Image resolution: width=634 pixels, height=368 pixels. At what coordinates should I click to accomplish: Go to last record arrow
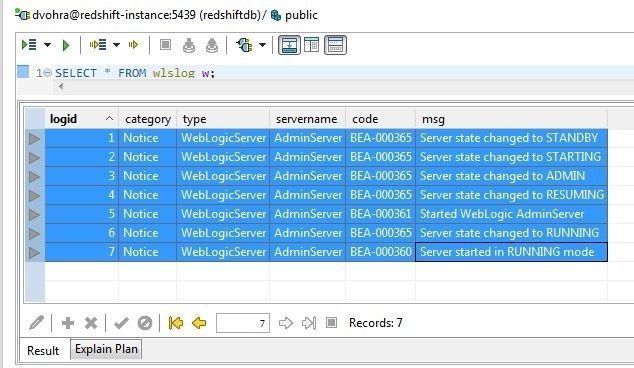309,323
